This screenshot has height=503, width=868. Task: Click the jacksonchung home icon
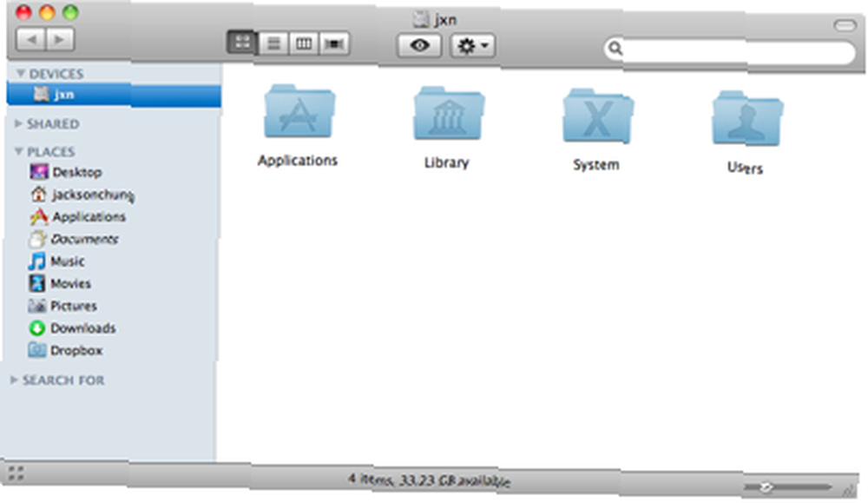coord(38,194)
